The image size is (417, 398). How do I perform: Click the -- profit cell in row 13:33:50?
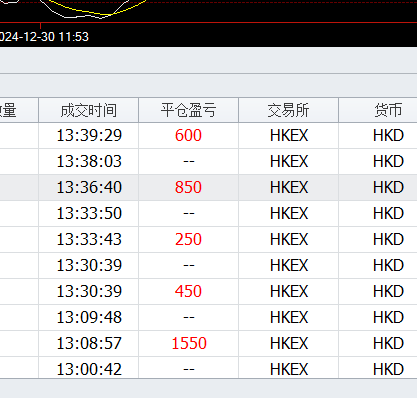pos(189,214)
